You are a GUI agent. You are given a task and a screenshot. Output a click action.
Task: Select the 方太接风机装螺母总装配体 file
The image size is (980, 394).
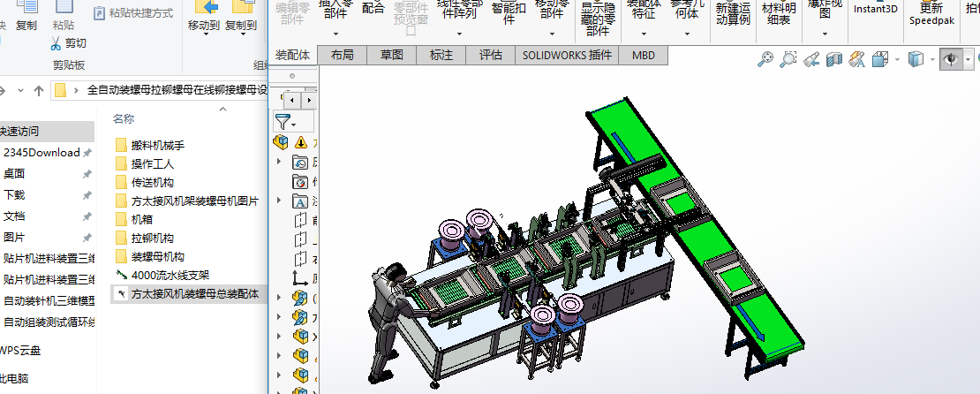[x=187, y=293]
